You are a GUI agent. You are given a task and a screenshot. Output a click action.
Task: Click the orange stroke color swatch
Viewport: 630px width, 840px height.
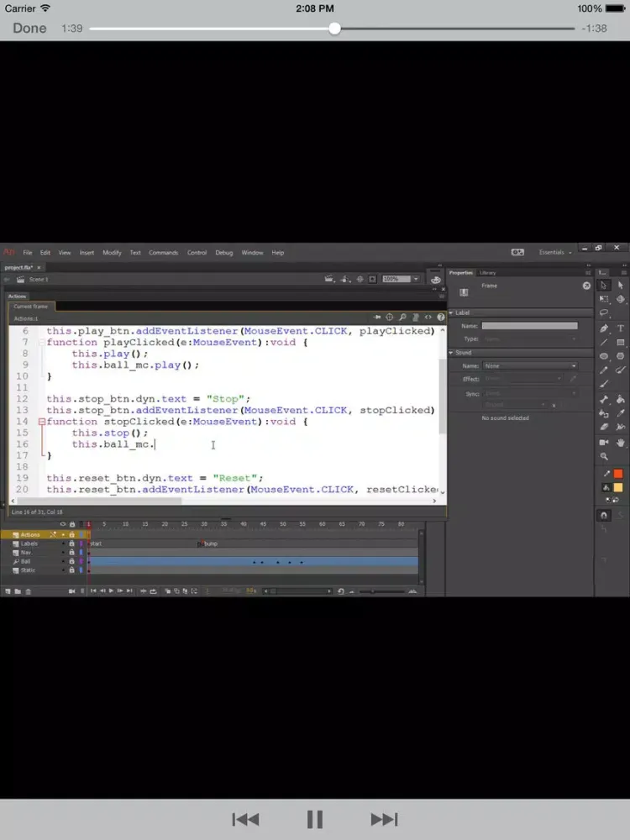coord(618,474)
